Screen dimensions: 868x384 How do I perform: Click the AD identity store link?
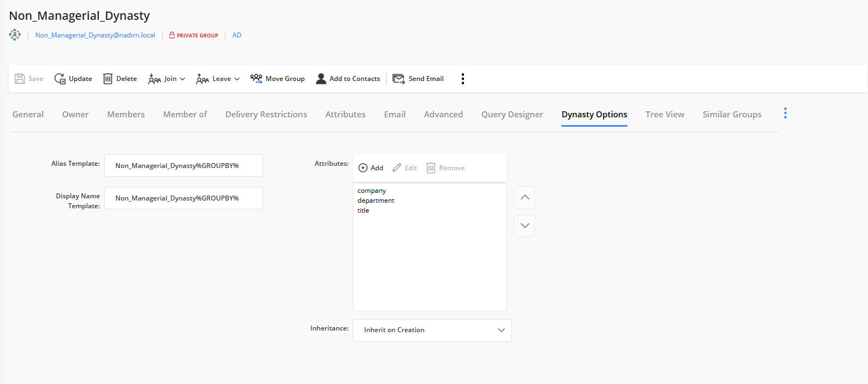[x=237, y=35]
